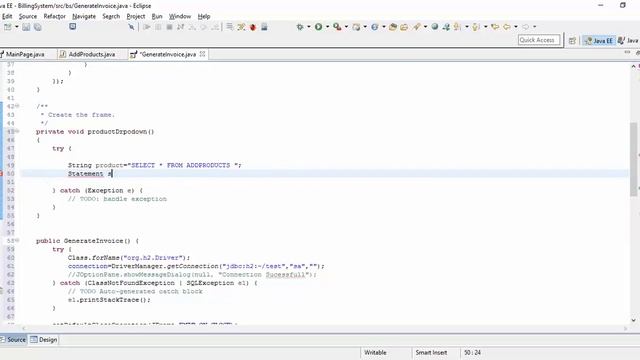This screenshot has width=640, height=360.
Task: Click the red bug toolbar icon
Action: 253,27
